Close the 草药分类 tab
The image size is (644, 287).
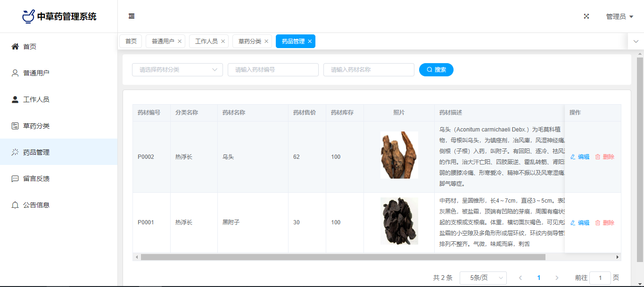(266, 41)
